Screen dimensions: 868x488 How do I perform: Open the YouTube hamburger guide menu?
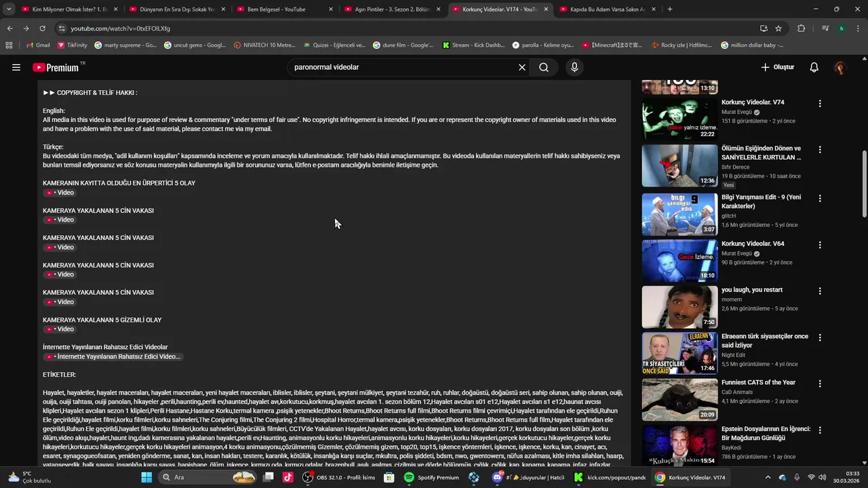[16, 67]
